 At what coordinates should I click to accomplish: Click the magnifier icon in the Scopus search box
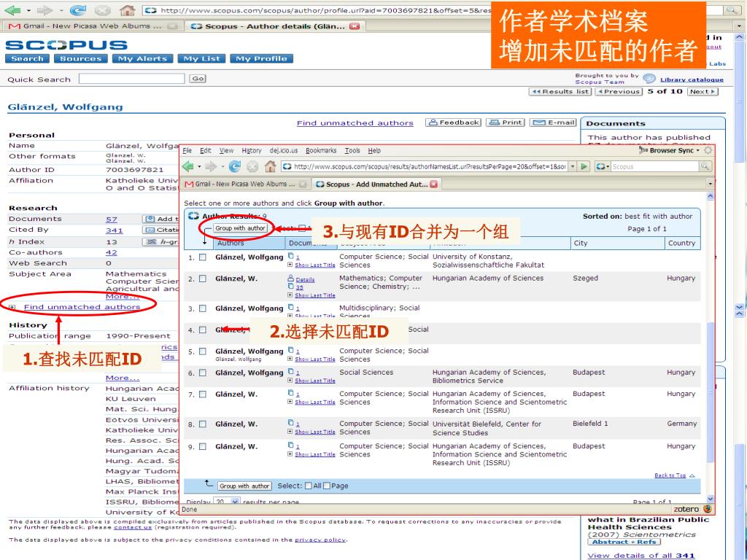tap(705, 166)
